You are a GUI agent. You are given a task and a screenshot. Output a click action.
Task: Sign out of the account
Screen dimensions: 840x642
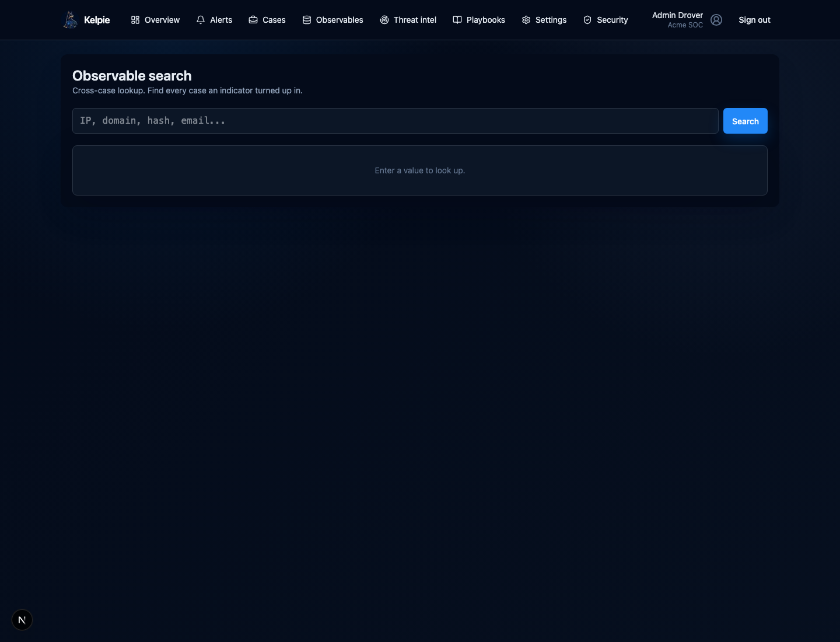click(754, 20)
